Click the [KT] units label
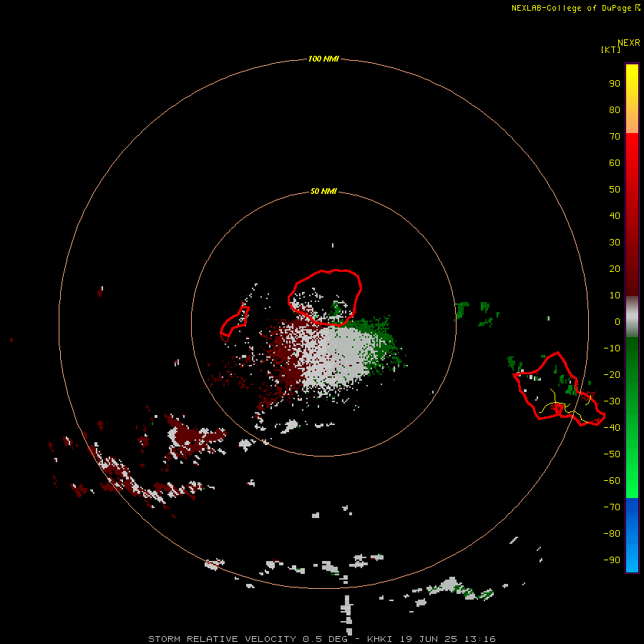 [611, 49]
